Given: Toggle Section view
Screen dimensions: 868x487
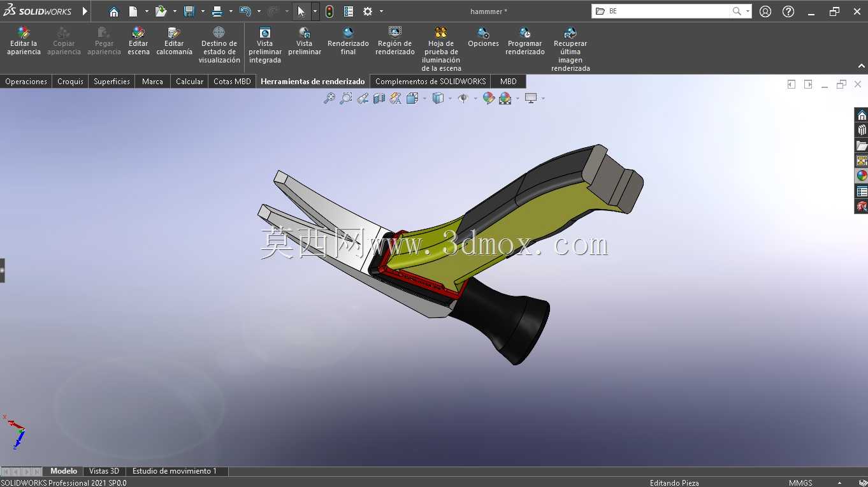Looking at the screenshot, I should coord(379,98).
